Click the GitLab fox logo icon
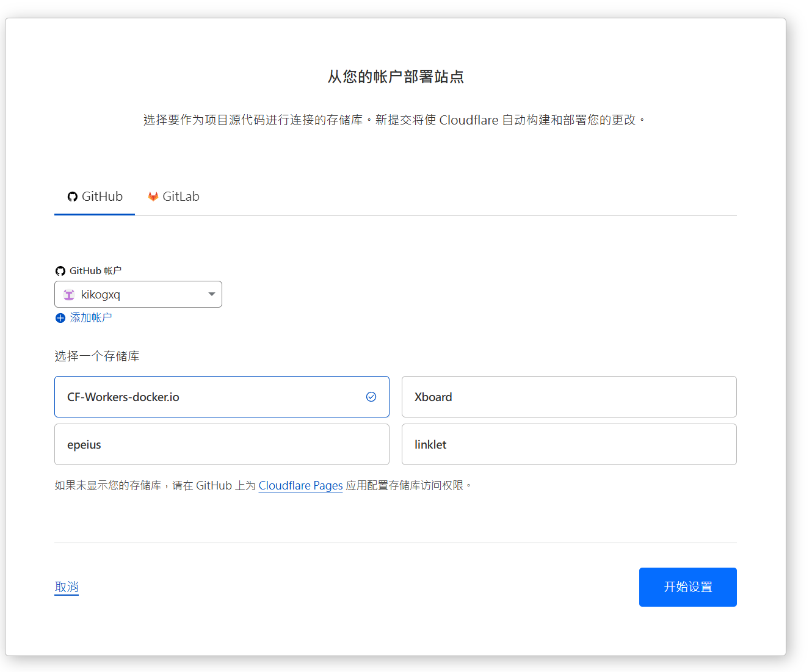The height and width of the screenshot is (672, 812). (153, 197)
